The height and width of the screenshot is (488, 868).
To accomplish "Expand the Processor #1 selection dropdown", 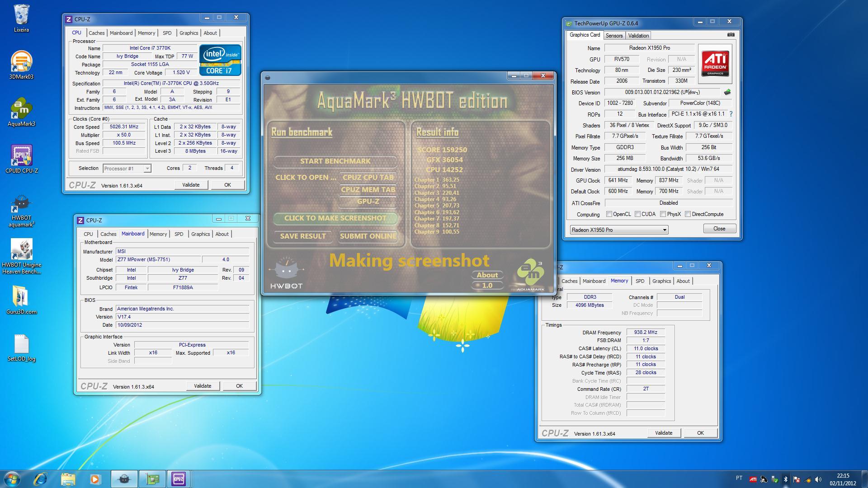I will click(147, 169).
